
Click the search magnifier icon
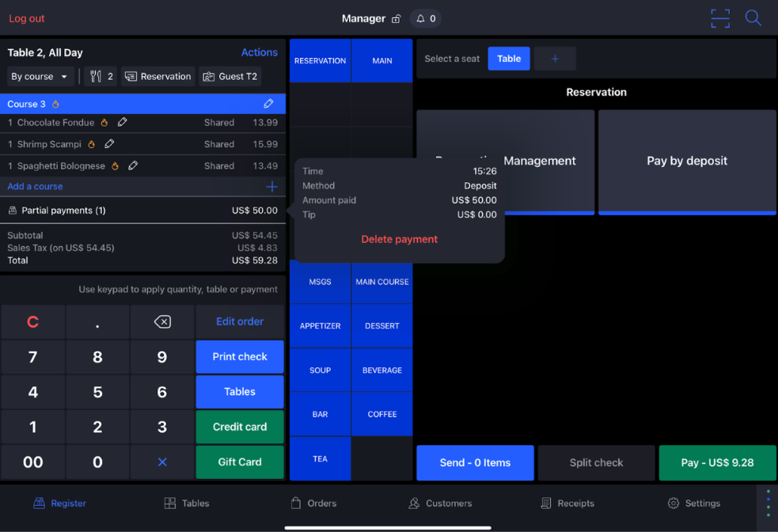[753, 18]
